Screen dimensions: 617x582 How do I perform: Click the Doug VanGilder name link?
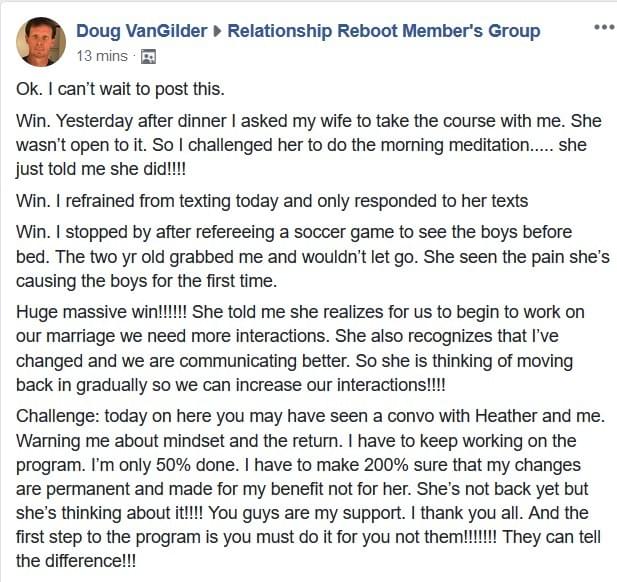(142, 31)
